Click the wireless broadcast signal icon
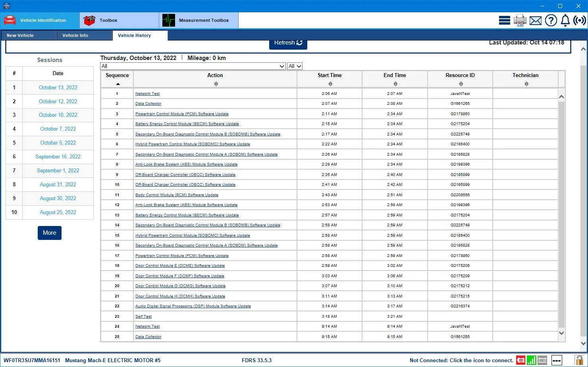 (580, 20)
